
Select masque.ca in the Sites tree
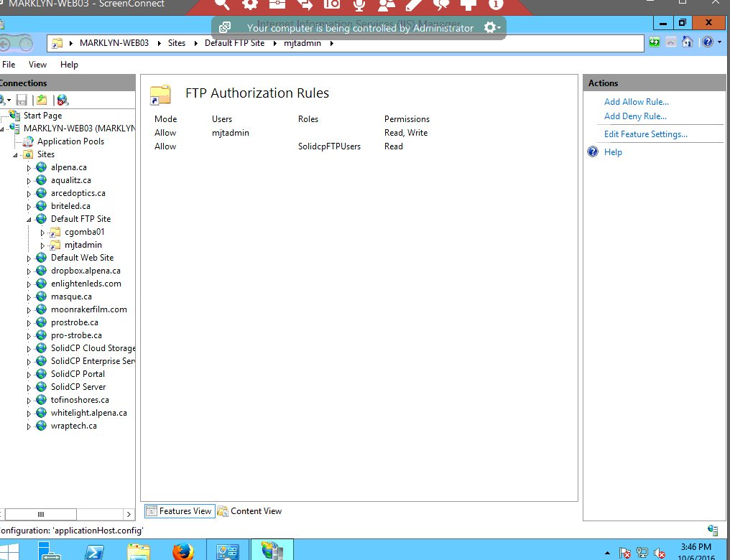[71, 297]
